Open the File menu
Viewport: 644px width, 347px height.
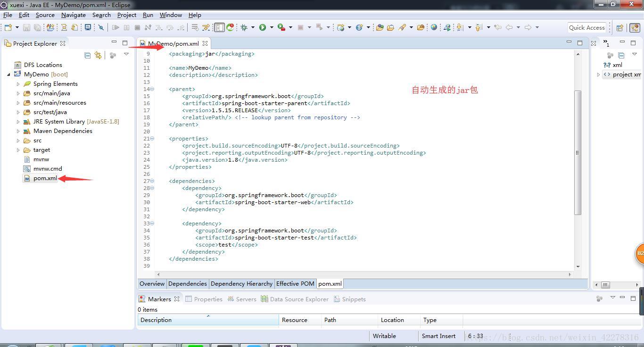[x=8, y=15]
